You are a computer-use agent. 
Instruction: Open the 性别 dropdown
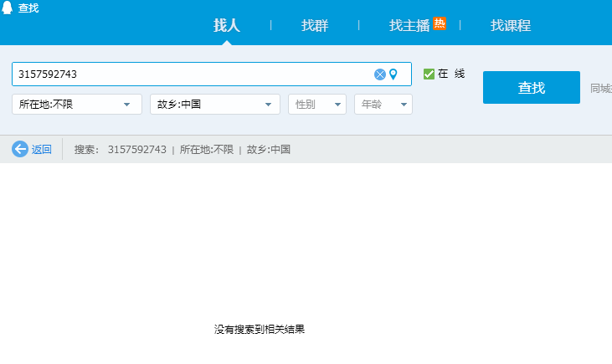(x=316, y=105)
